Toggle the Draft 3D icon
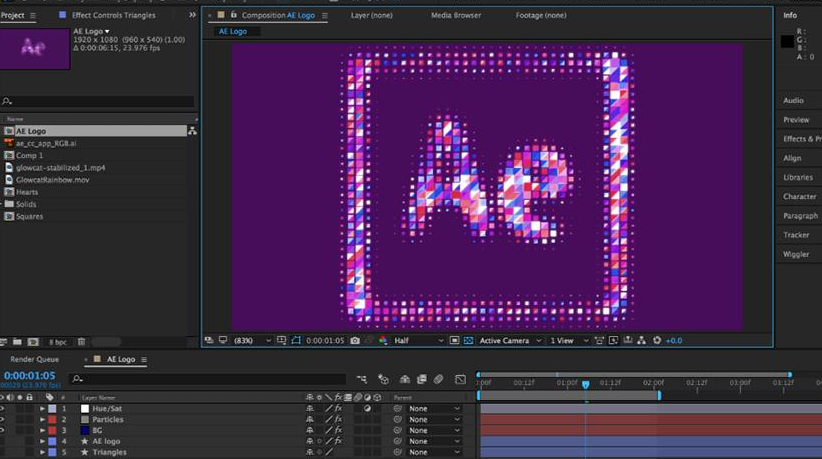This screenshot has height=459, width=822. (383, 379)
